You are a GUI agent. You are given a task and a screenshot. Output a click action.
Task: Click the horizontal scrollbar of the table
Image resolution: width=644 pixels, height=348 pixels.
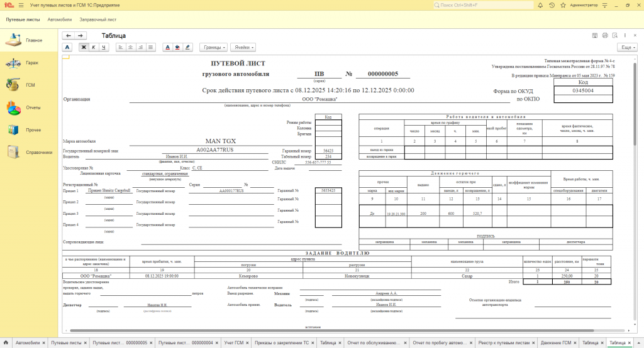tap(332, 330)
